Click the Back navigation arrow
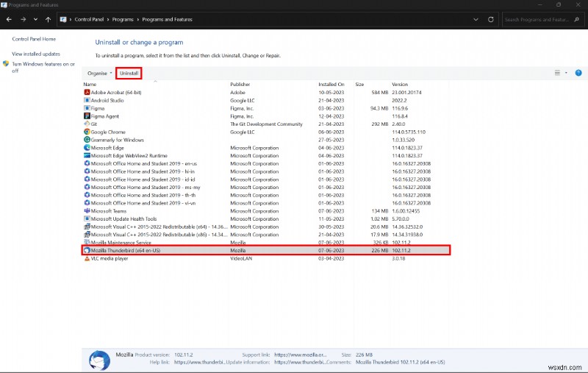Screen dimensions: 588x373 pyautogui.click(x=9, y=20)
